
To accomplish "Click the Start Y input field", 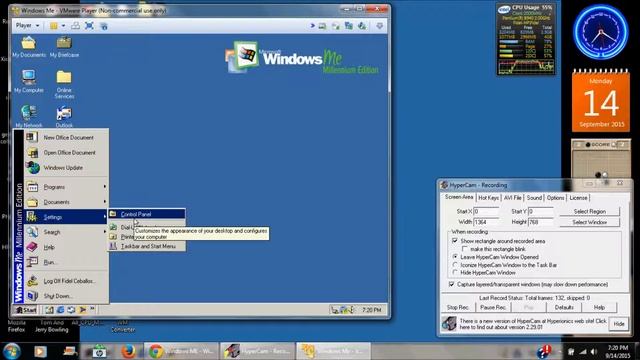I will coord(540,211).
